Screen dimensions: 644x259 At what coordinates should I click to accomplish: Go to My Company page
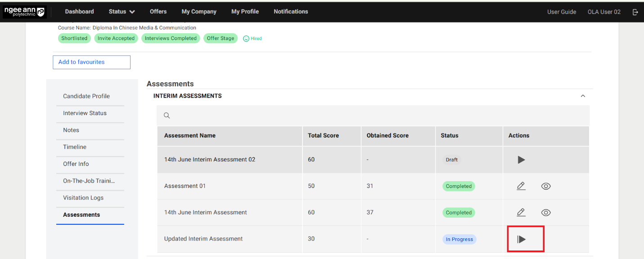click(x=199, y=12)
